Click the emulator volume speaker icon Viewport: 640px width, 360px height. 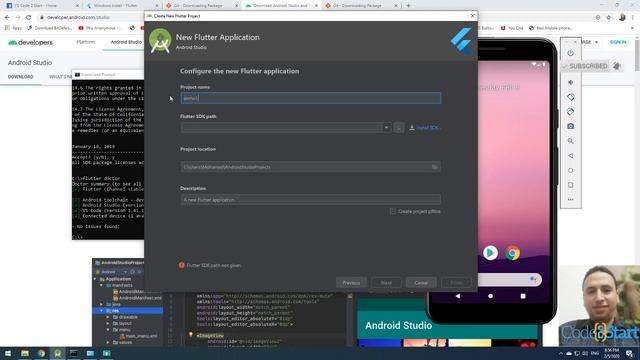point(571,82)
